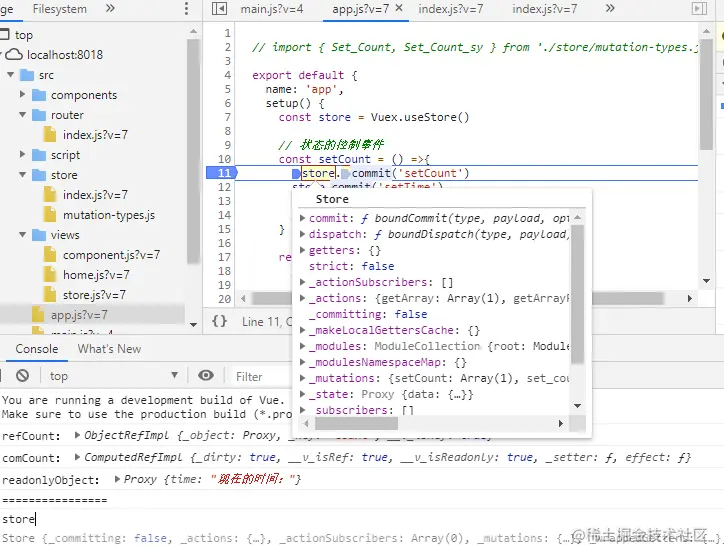
Task: Collapse the store folder
Action: click(22, 175)
